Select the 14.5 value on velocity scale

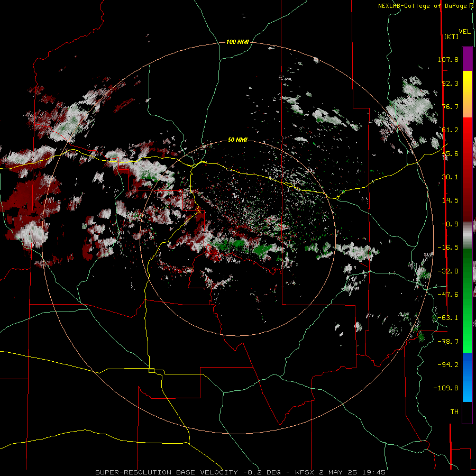(450, 200)
